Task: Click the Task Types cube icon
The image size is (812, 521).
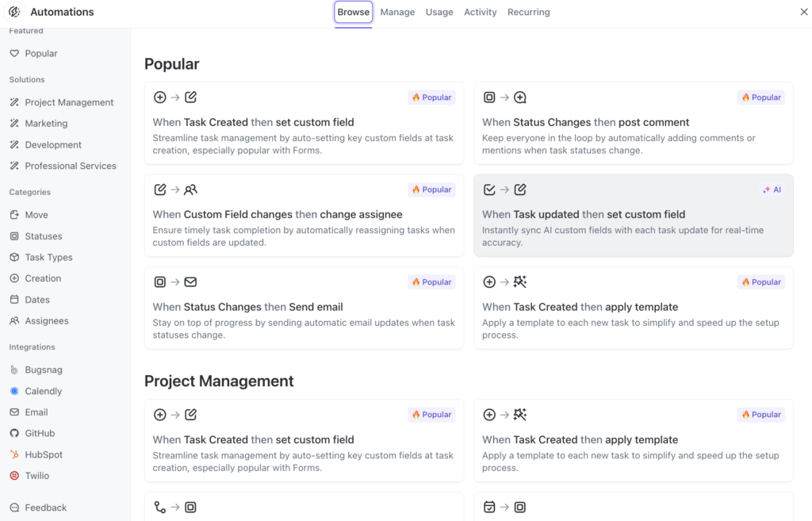Action: (14, 258)
